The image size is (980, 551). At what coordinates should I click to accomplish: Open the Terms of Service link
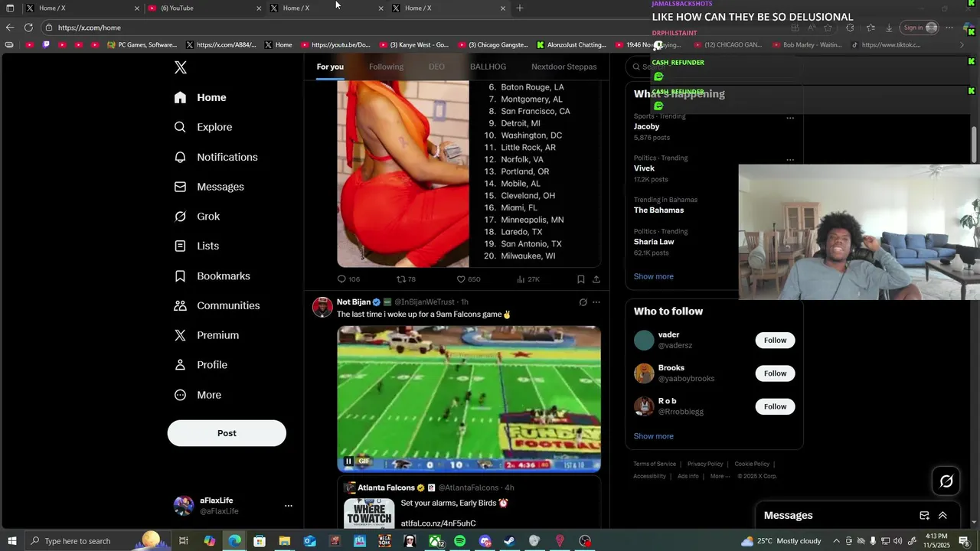[655, 464]
